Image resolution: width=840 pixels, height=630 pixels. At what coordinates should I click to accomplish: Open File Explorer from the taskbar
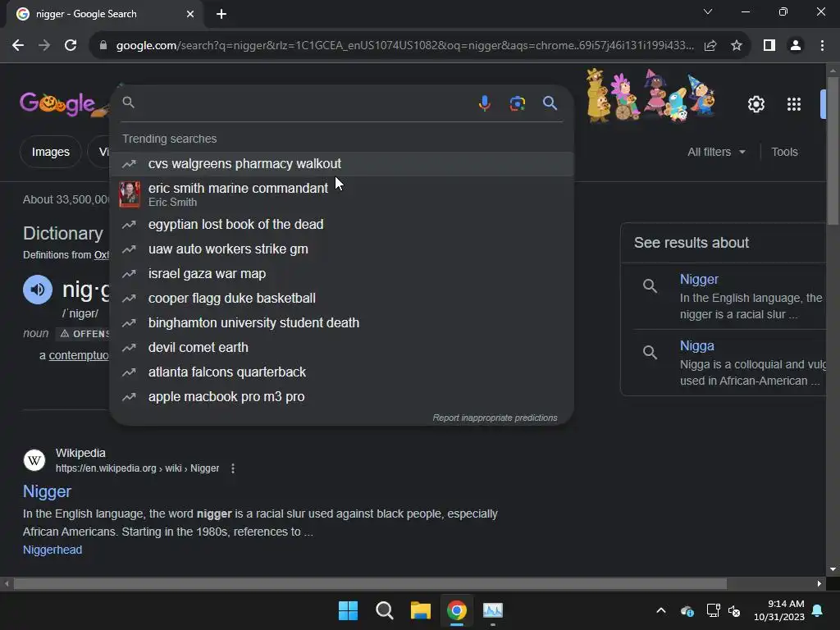[421, 610]
